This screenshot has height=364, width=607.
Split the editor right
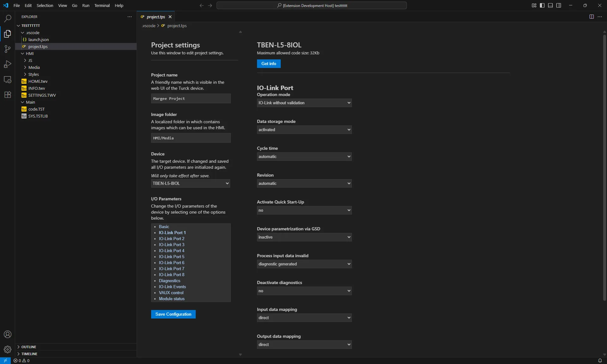pyautogui.click(x=592, y=17)
